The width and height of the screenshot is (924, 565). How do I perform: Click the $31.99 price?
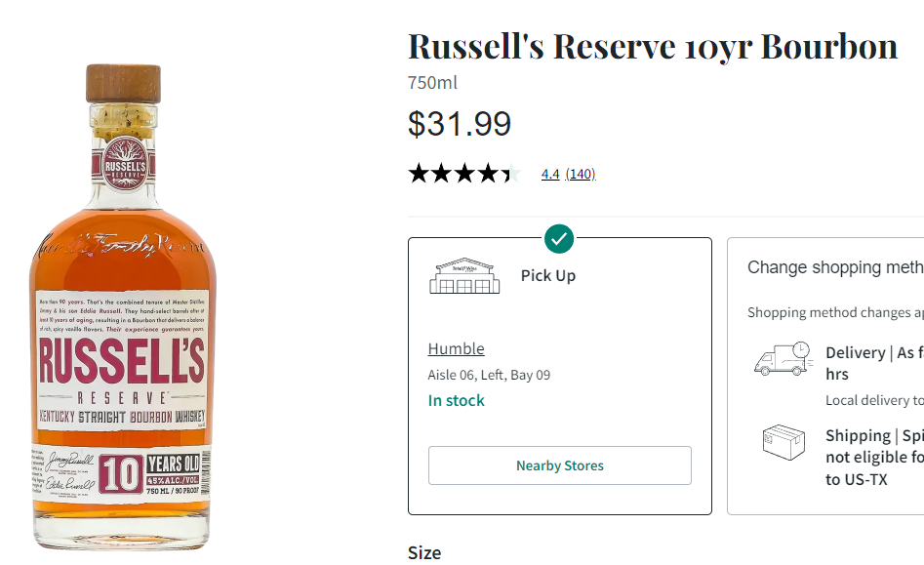tap(459, 124)
